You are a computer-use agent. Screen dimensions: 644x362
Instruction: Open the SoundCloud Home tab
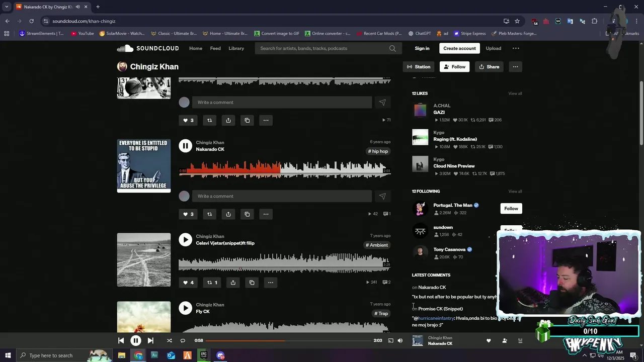(x=196, y=48)
